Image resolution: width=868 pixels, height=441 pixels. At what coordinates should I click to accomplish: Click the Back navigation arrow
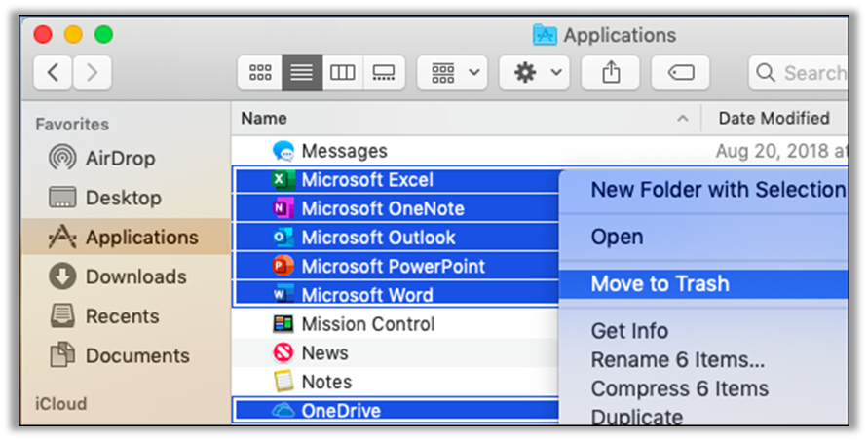click(53, 72)
